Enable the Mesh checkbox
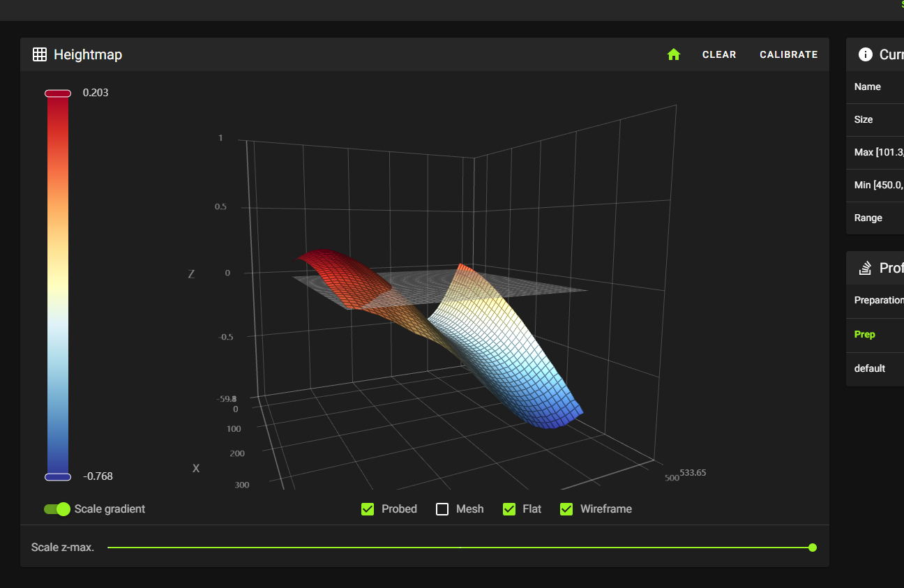Screen dimensions: 904x588 point(442,509)
